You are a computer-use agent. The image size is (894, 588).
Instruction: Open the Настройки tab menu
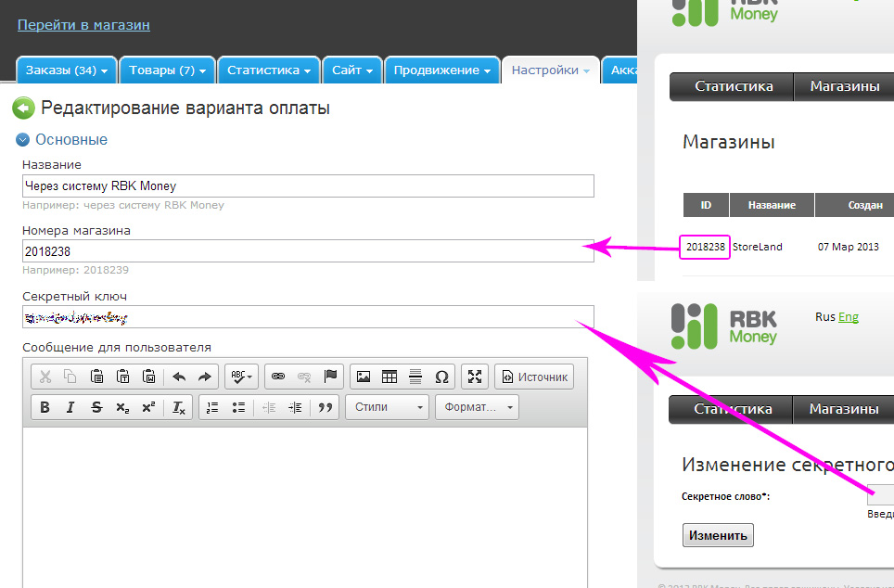tap(551, 70)
